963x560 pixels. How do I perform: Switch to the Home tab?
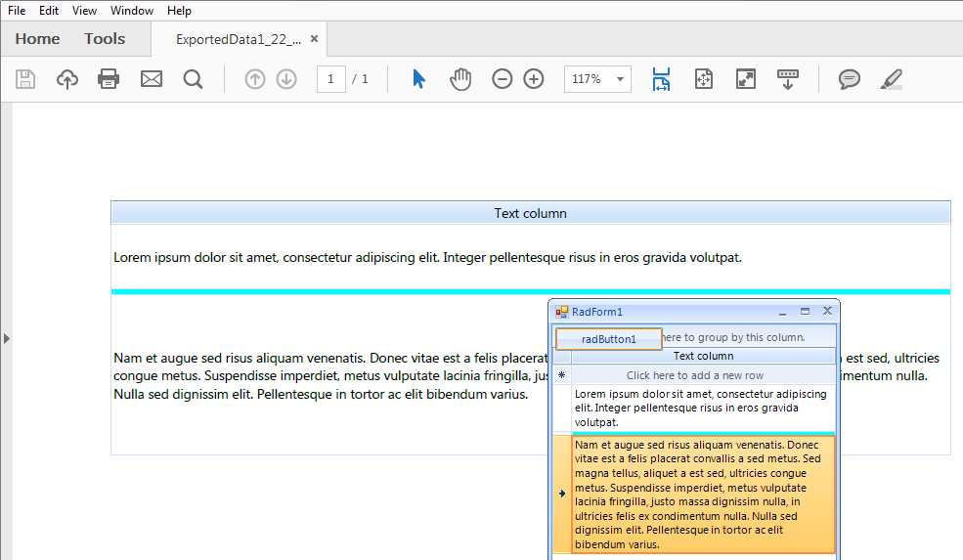37,39
